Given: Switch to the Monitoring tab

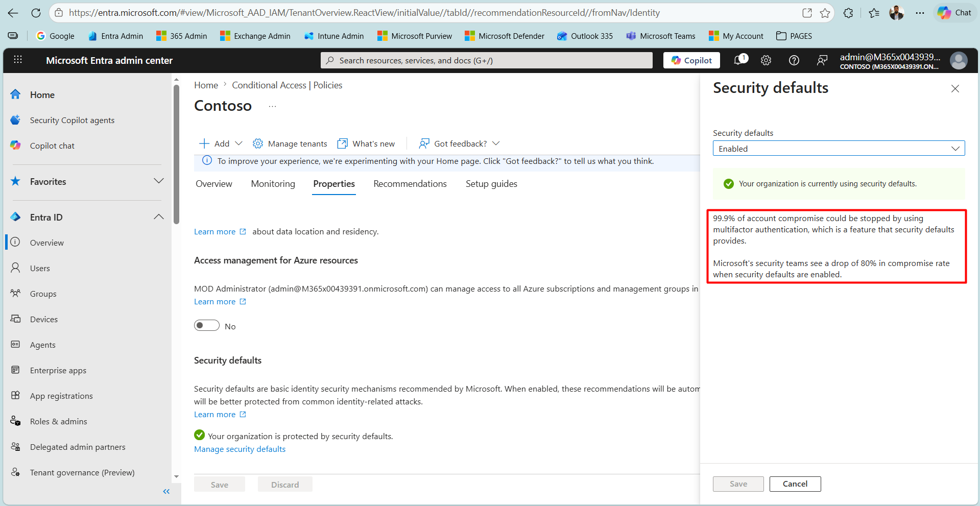Looking at the screenshot, I should [273, 184].
